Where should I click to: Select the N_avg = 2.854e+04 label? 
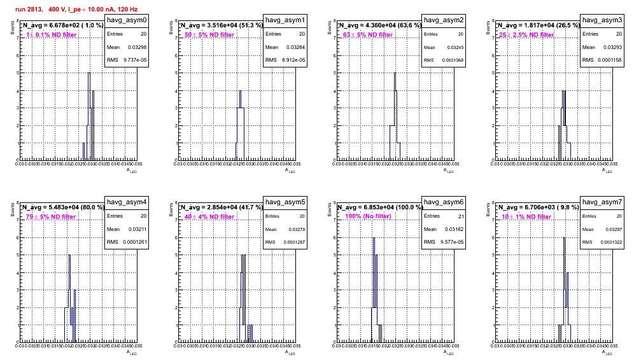(x=221, y=207)
